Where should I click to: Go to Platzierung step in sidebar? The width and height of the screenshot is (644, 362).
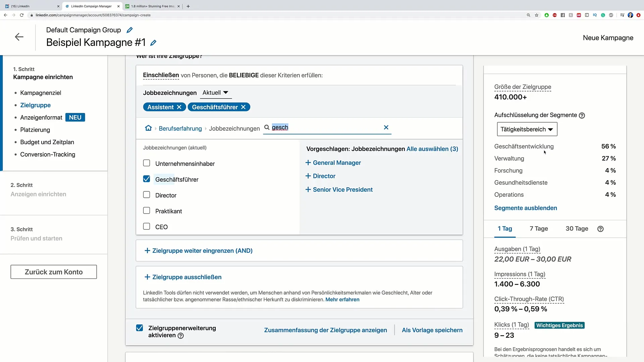click(35, 130)
